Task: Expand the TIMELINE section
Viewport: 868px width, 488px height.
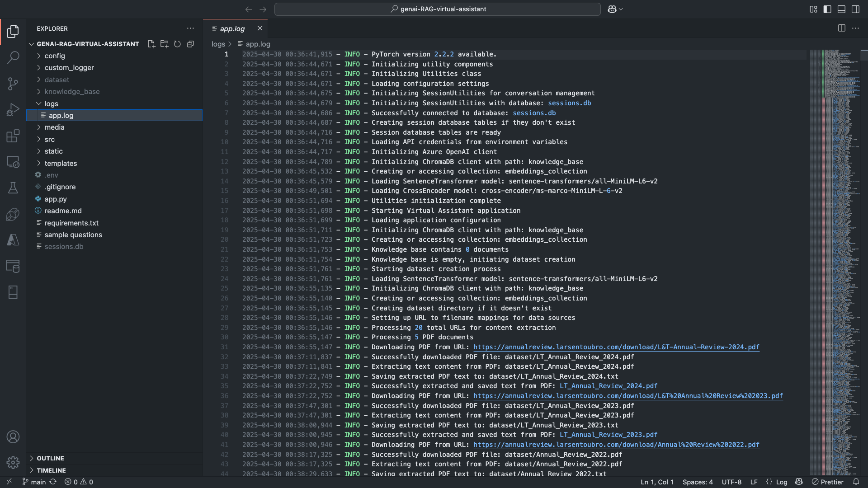Action: 114,470
